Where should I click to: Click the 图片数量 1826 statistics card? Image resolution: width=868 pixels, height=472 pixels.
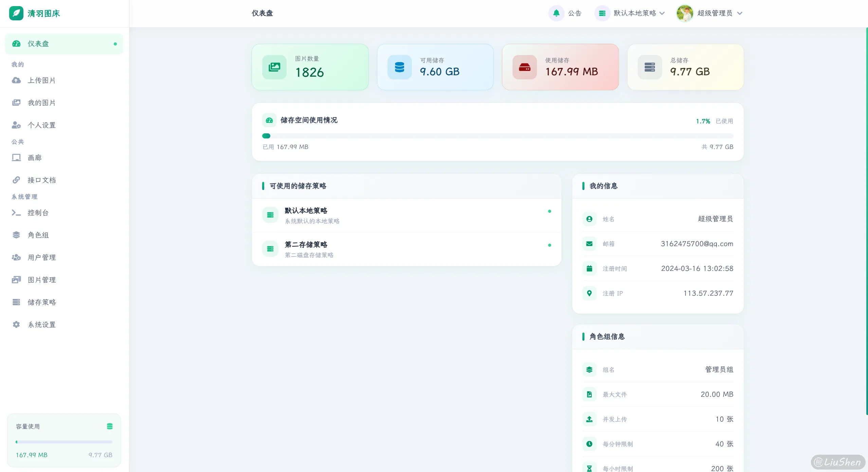[x=310, y=67]
